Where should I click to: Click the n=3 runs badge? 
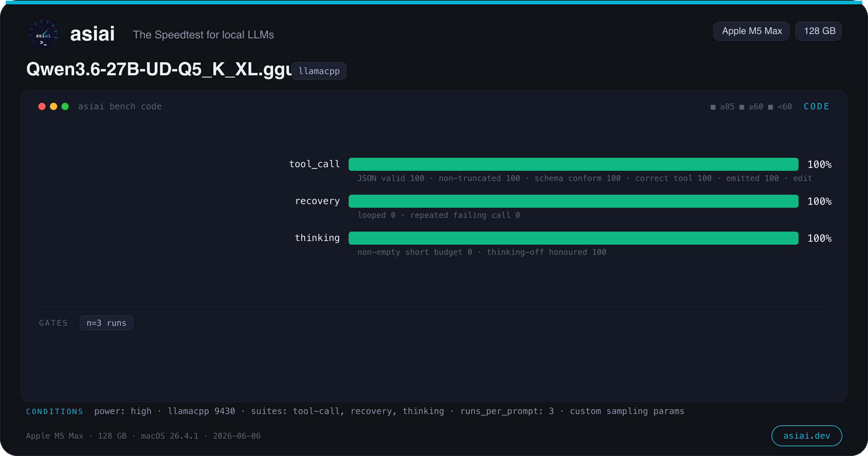coord(106,323)
